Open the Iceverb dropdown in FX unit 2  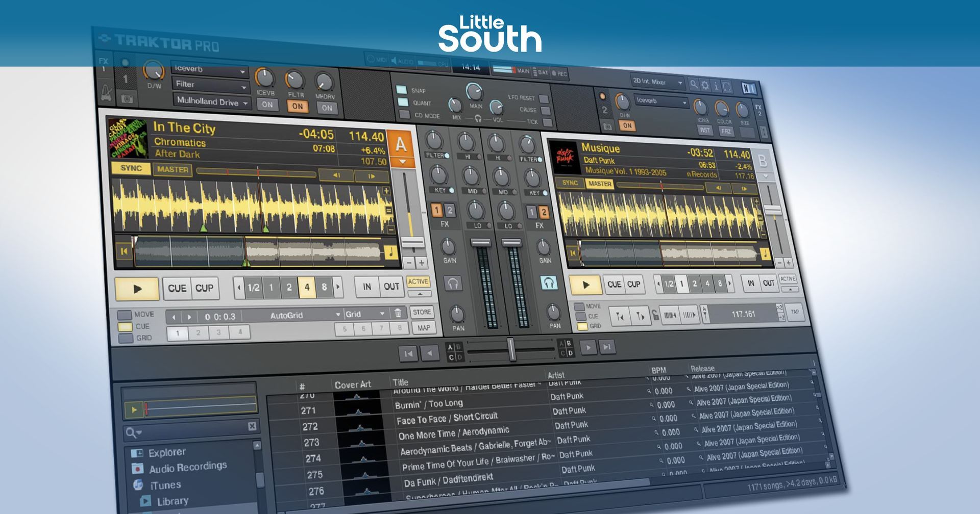(x=661, y=101)
